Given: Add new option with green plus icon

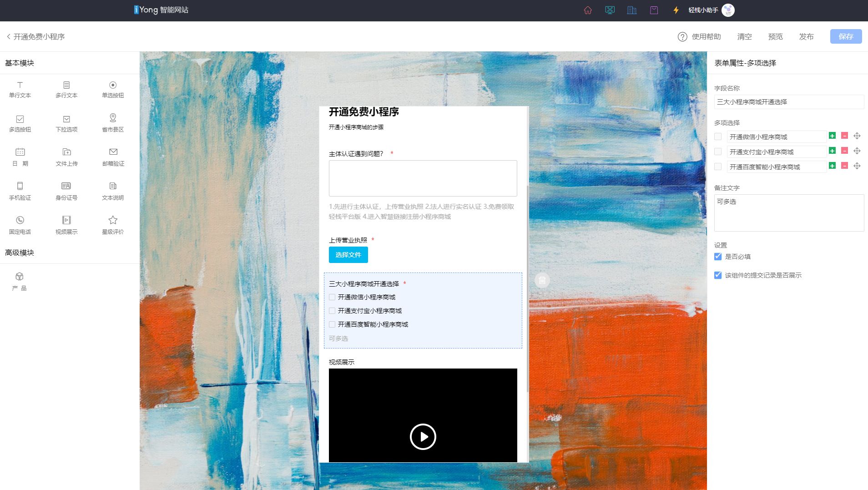Looking at the screenshot, I should click(x=833, y=136).
